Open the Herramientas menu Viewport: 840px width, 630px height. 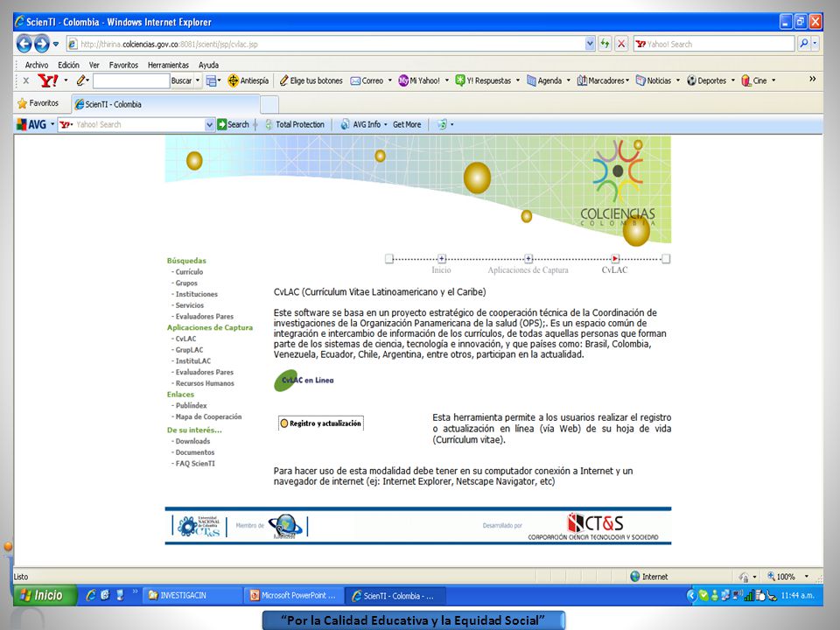pyautogui.click(x=168, y=65)
